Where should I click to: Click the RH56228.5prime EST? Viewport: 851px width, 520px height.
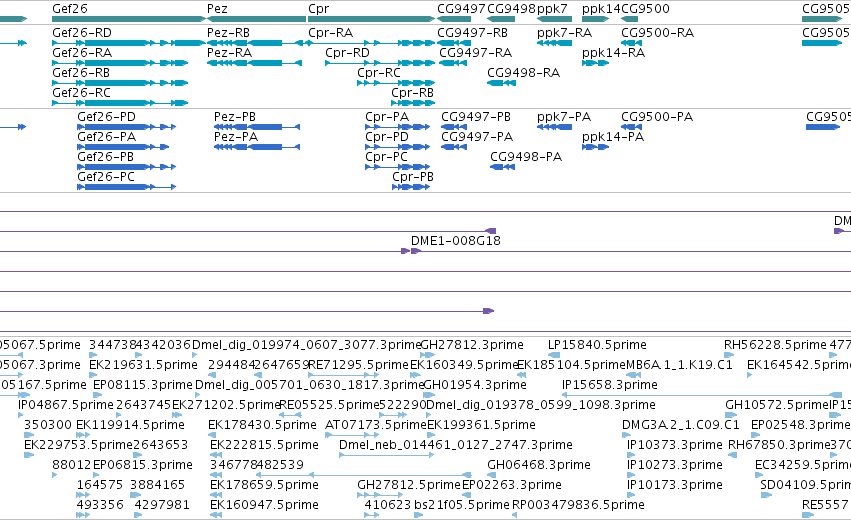pos(775,345)
